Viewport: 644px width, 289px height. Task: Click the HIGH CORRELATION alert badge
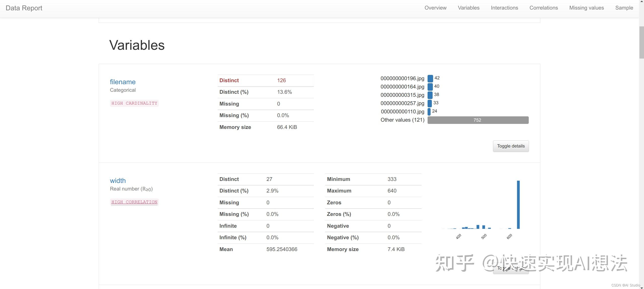(134, 202)
